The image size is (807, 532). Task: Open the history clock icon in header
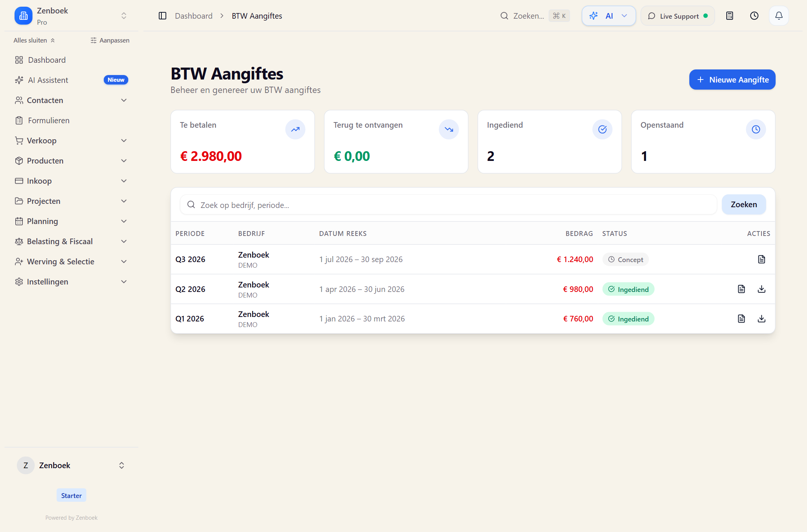tap(754, 16)
